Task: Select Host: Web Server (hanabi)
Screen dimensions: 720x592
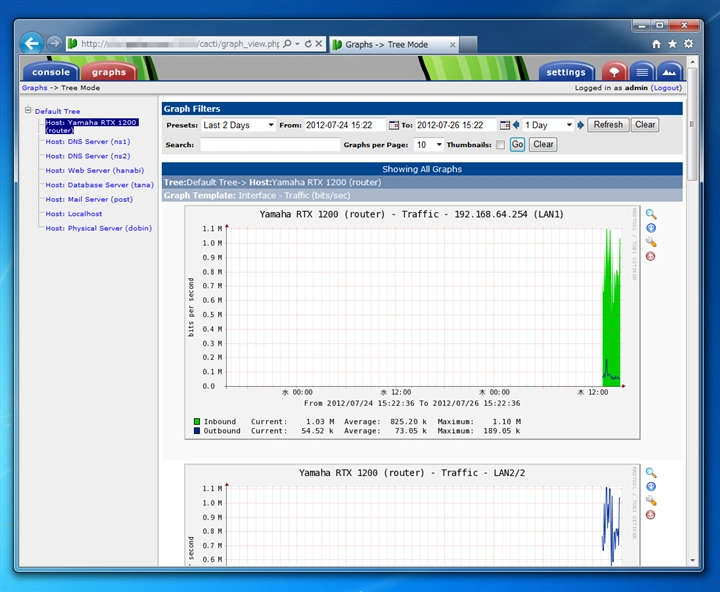Action: click(95, 170)
